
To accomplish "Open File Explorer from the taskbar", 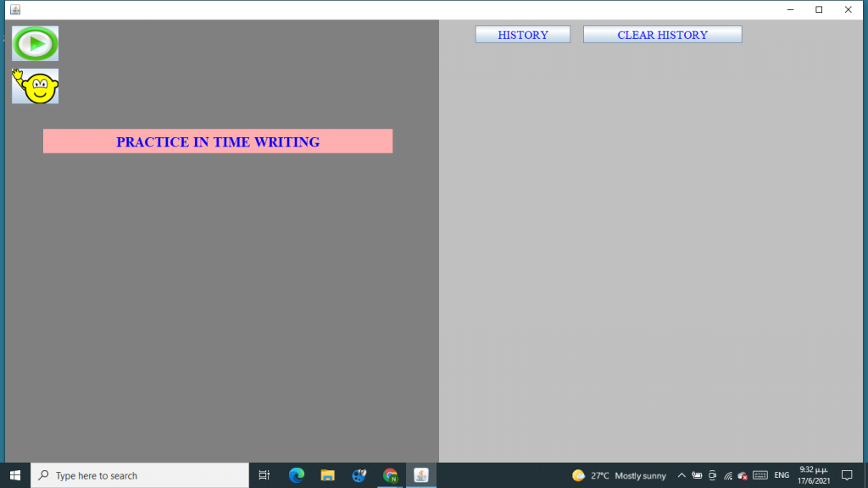I will click(327, 475).
